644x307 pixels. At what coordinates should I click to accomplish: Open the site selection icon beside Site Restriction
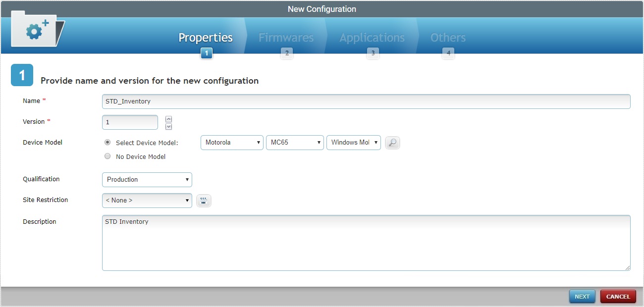click(204, 200)
